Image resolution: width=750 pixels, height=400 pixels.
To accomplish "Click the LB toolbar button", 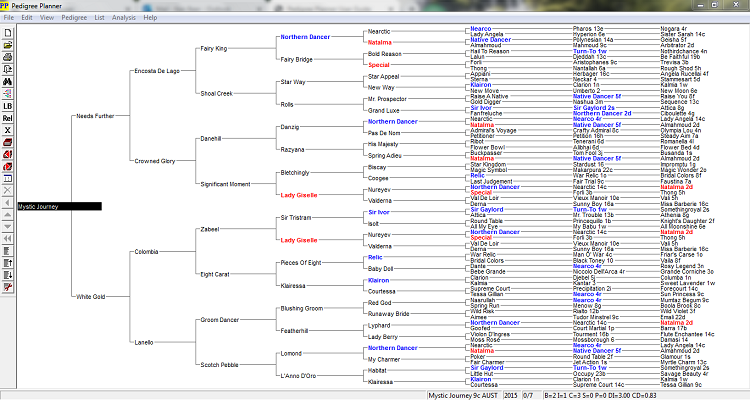I will (7, 106).
